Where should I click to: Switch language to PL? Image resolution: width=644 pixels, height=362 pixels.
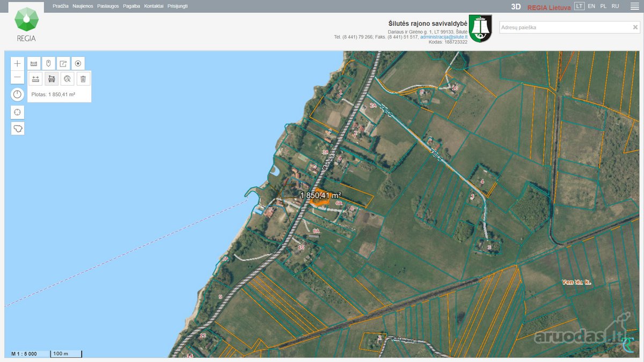[603, 6]
